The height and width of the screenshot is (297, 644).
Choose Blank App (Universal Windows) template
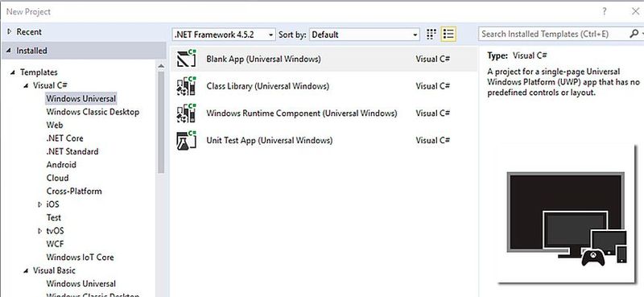pyautogui.click(x=324, y=59)
